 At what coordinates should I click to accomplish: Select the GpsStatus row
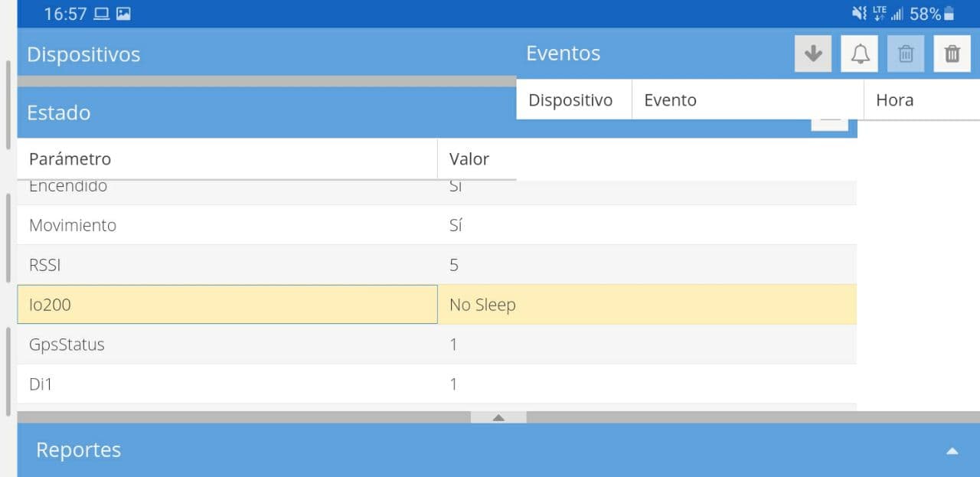pos(436,345)
